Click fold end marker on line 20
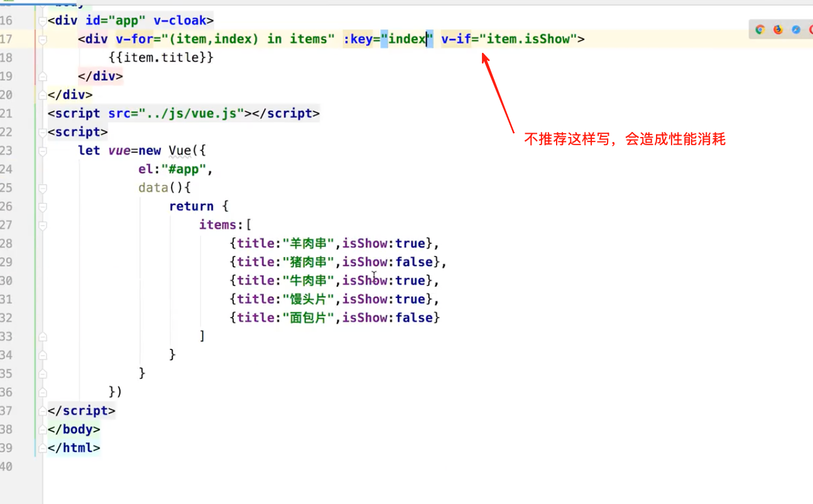The image size is (813, 504). 42,95
